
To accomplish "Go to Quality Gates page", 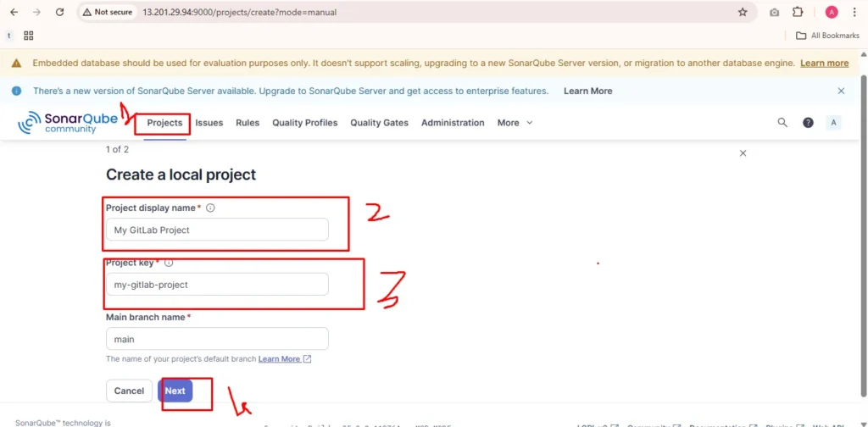I will click(x=379, y=123).
